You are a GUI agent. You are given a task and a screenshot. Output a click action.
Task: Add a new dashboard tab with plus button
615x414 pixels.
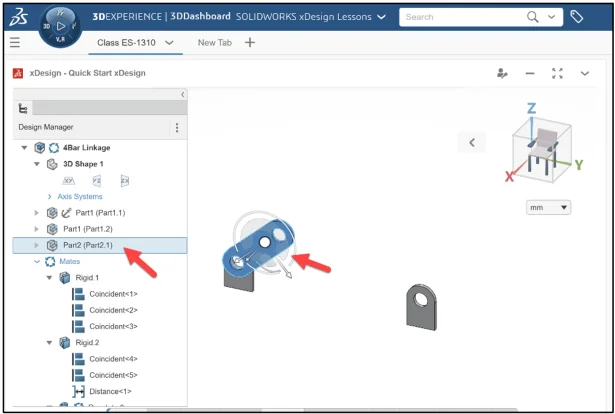250,42
